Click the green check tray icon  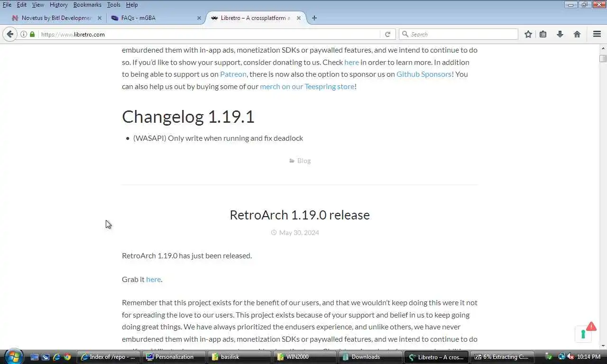tap(549, 357)
